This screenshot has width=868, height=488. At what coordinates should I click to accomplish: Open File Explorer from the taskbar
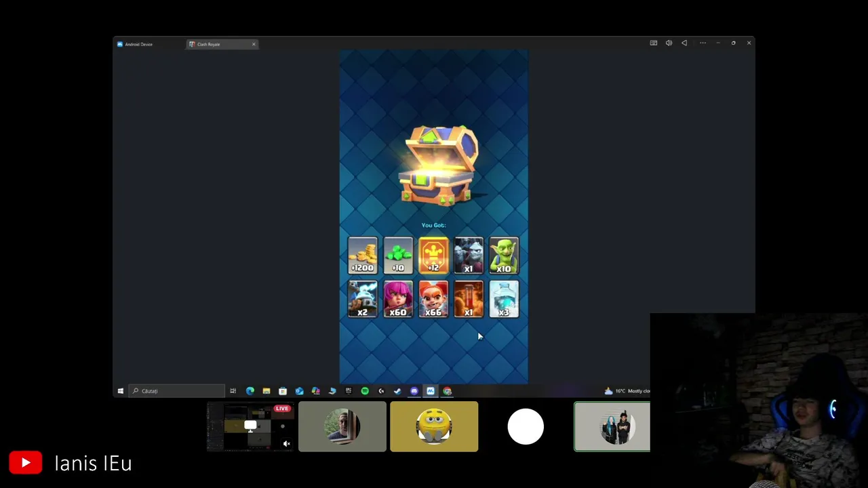click(267, 391)
